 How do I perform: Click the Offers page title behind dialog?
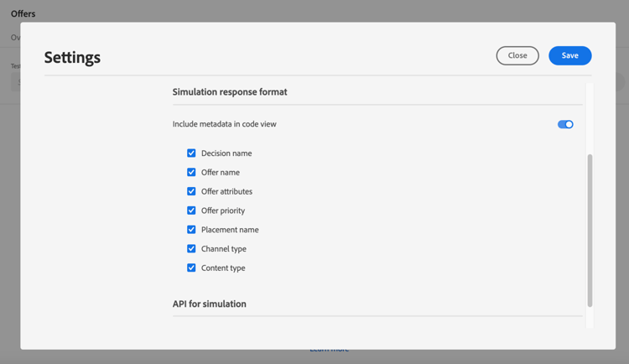(x=23, y=13)
